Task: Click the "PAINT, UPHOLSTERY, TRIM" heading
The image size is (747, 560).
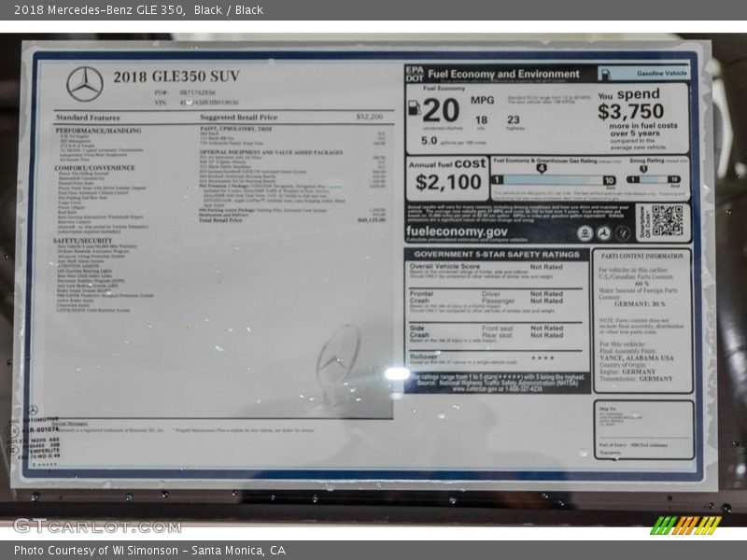Action: pos(236,129)
